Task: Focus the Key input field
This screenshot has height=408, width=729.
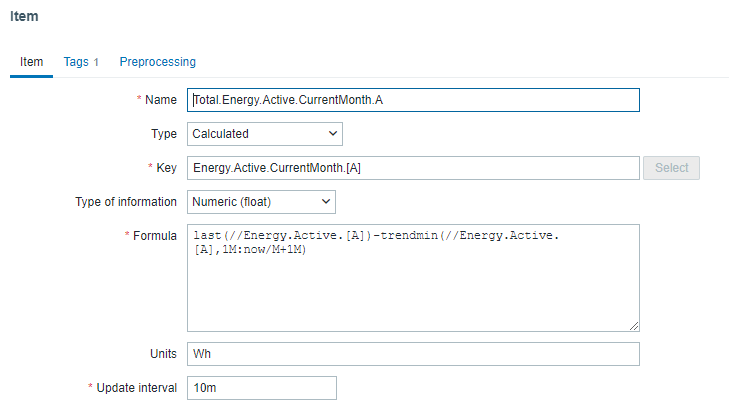Action: [x=412, y=167]
